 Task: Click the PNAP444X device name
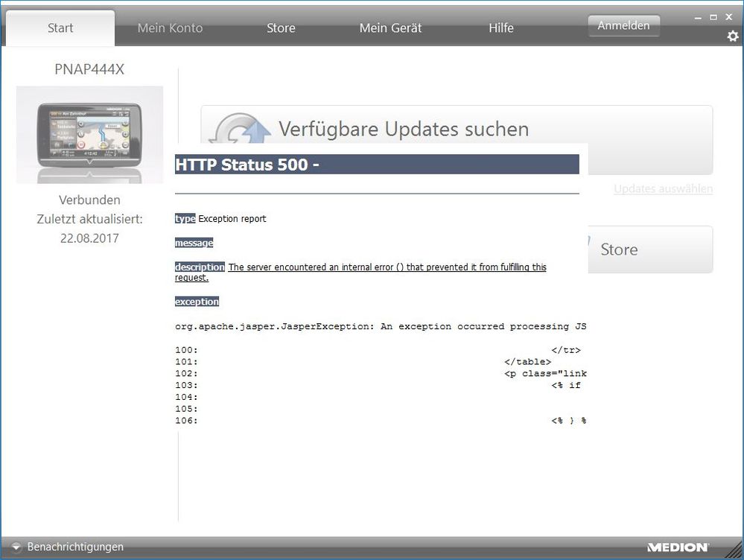[89, 69]
